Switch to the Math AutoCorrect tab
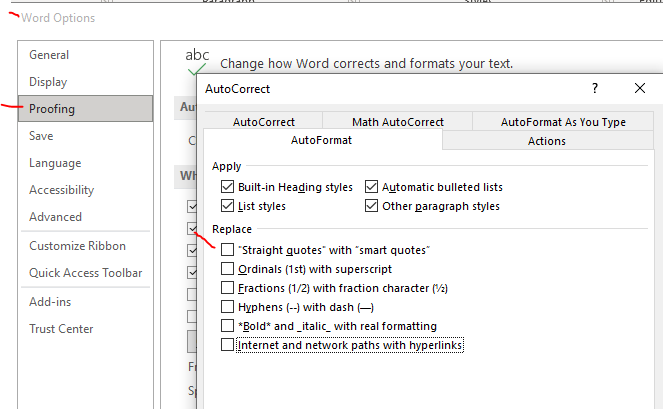The image size is (663, 409). point(397,122)
